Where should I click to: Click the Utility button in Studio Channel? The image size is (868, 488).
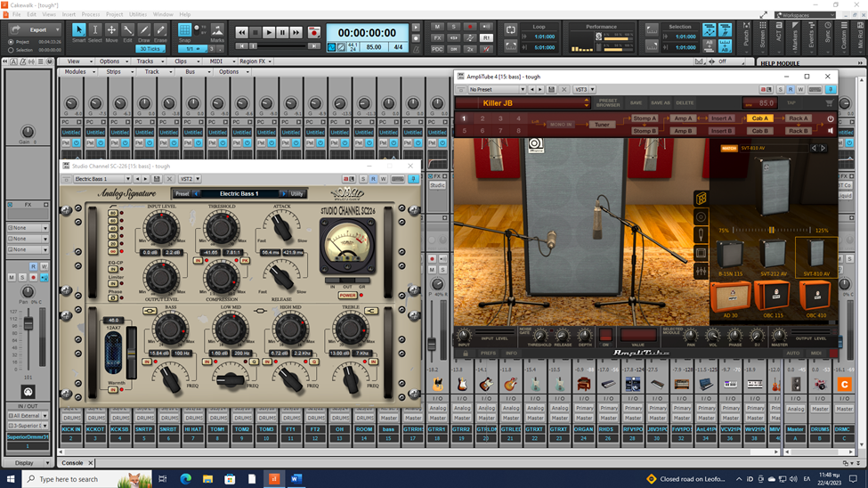click(x=297, y=194)
